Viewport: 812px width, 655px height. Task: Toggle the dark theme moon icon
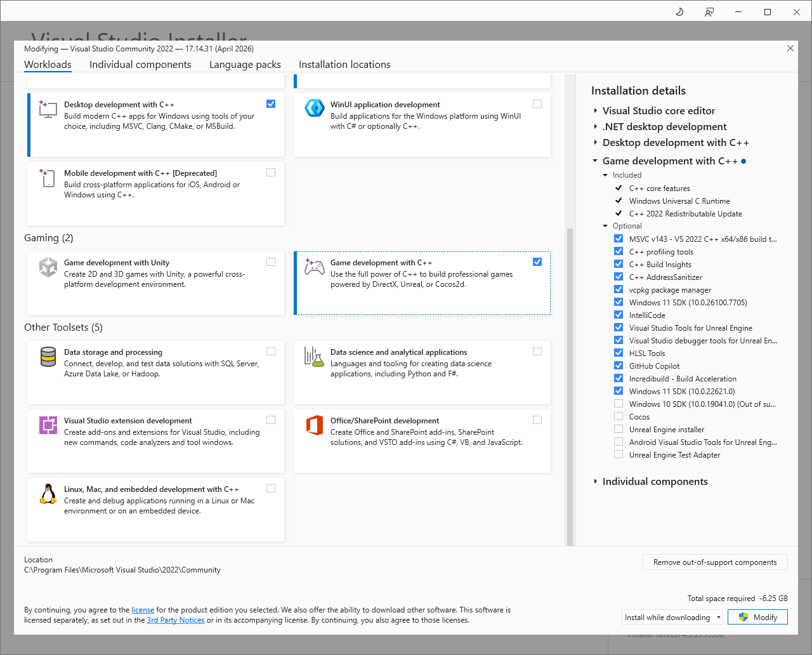[x=679, y=12]
